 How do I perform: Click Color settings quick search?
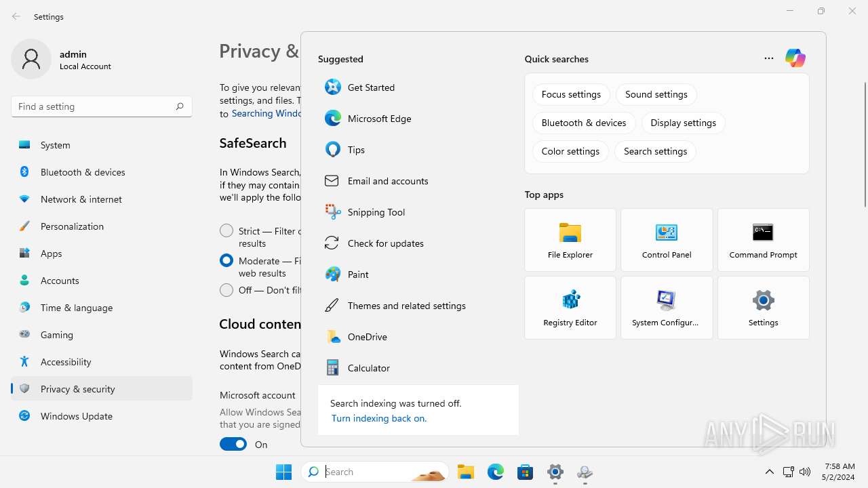[570, 151]
